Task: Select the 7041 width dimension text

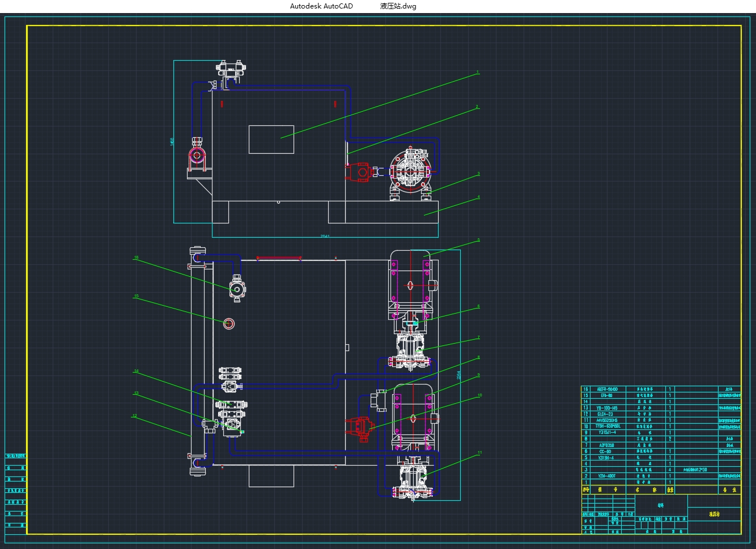Action: (x=325, y=236)
